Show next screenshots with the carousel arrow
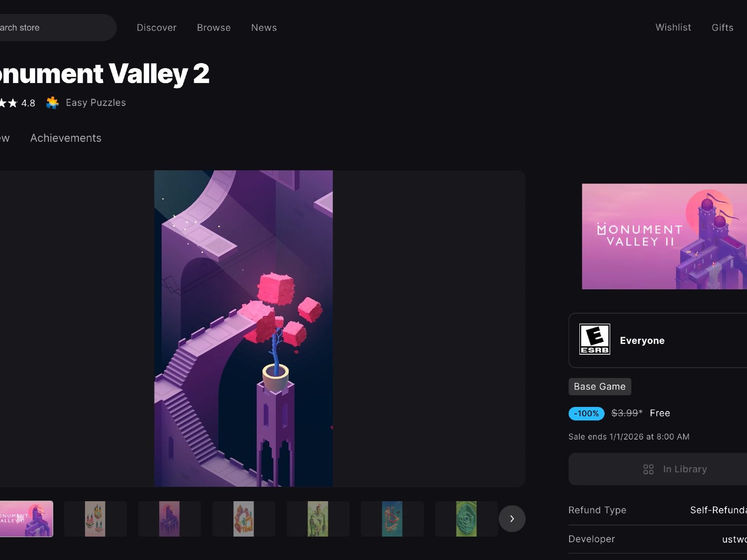 point(512,518)
